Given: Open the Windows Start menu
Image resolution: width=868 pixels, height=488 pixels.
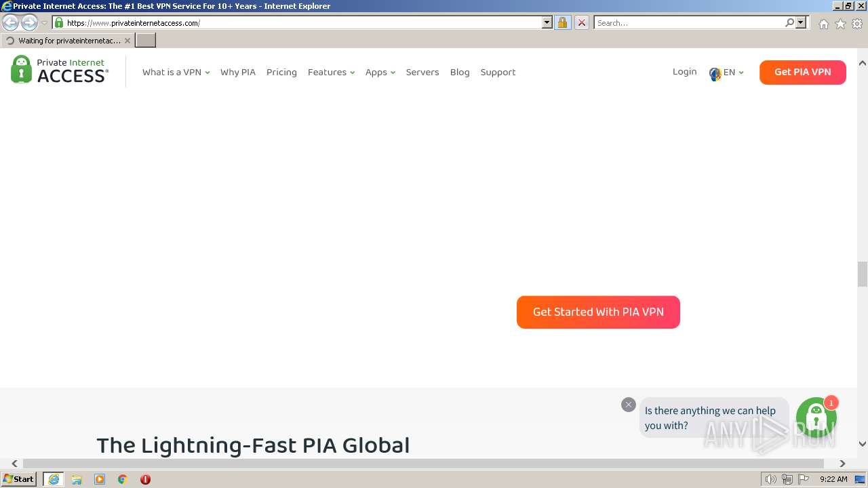Looking at the screenshot, I should [19, 479].
